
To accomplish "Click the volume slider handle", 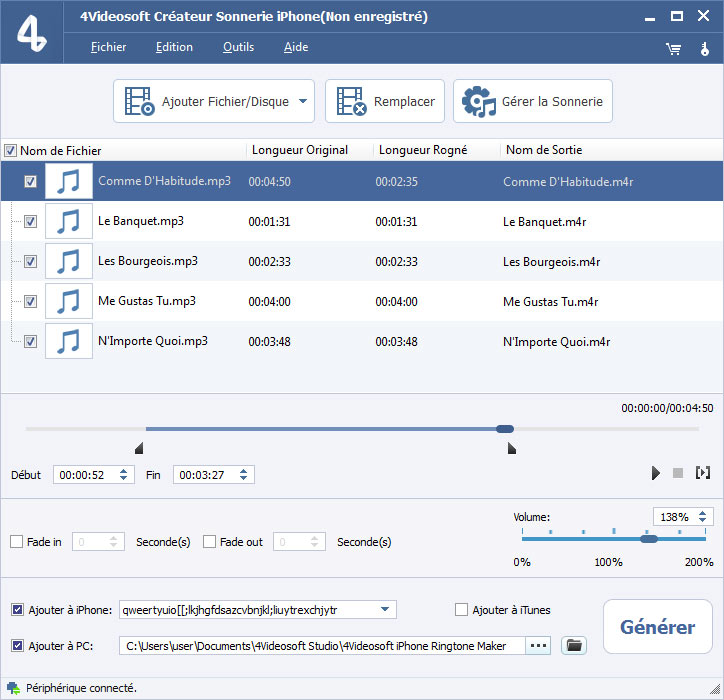I will coord(649,539).
